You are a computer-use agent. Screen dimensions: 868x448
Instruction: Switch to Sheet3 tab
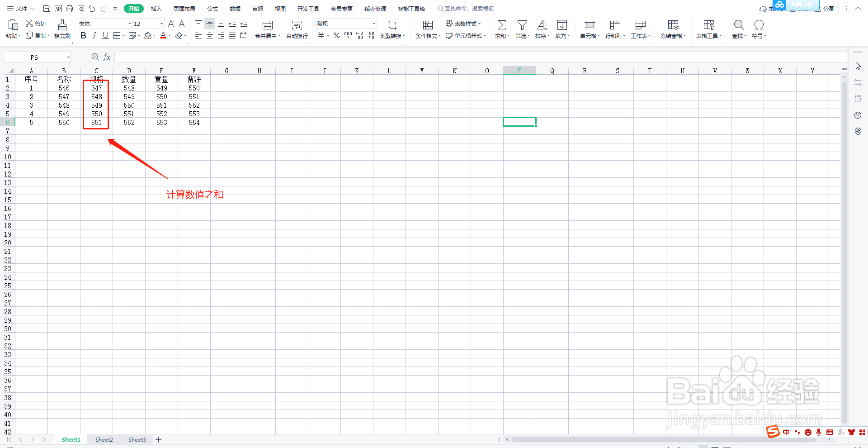pos(137,439)
